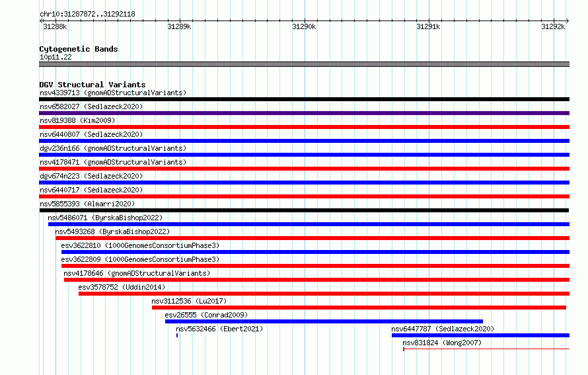
Task: Select the blue nsv5486071 variant bar
Action: 309,224
